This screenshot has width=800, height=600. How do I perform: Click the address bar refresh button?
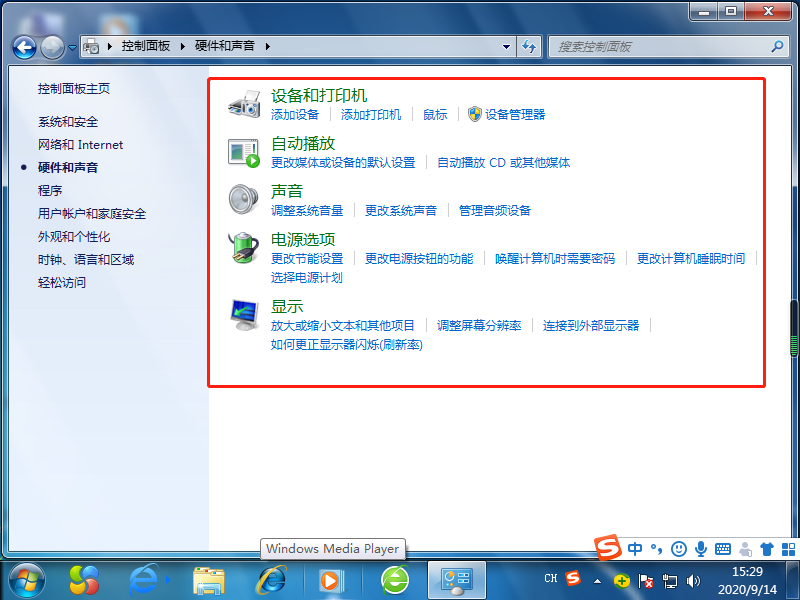pyautogui.click(x=530, y=47)
